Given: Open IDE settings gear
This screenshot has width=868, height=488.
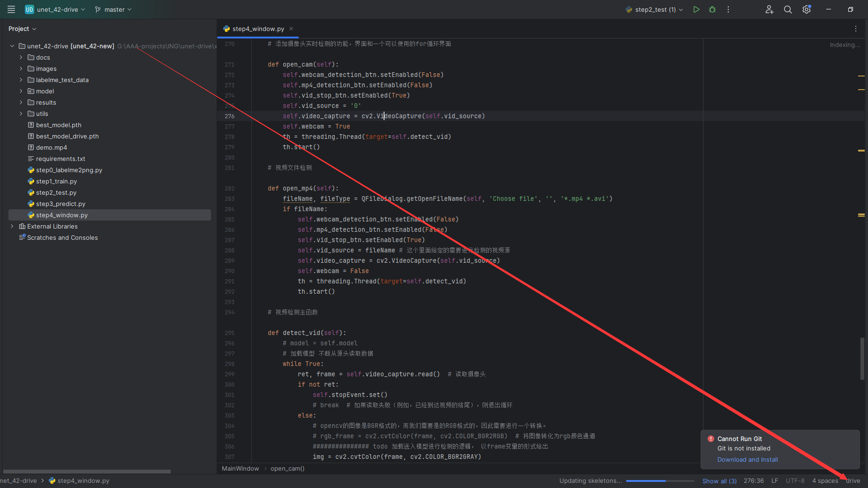Looking at the screenshot, I should (807, 9).
